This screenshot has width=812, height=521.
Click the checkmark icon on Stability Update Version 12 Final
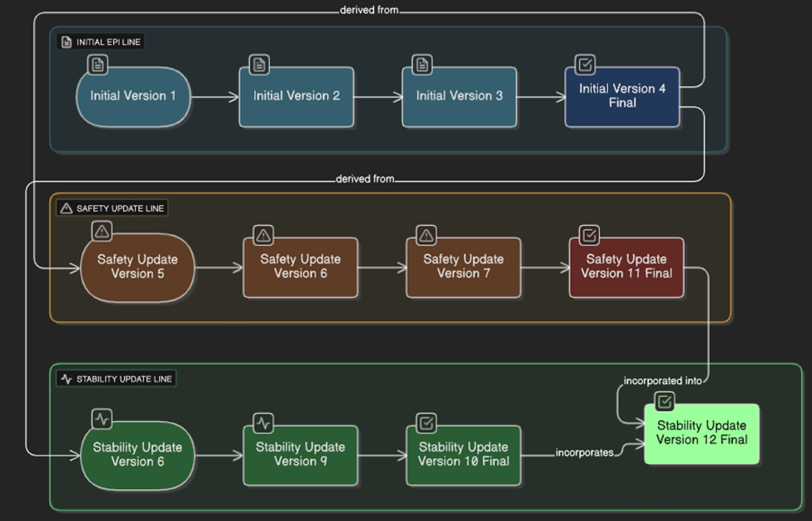pyautogui.click(x=664, y=402)
